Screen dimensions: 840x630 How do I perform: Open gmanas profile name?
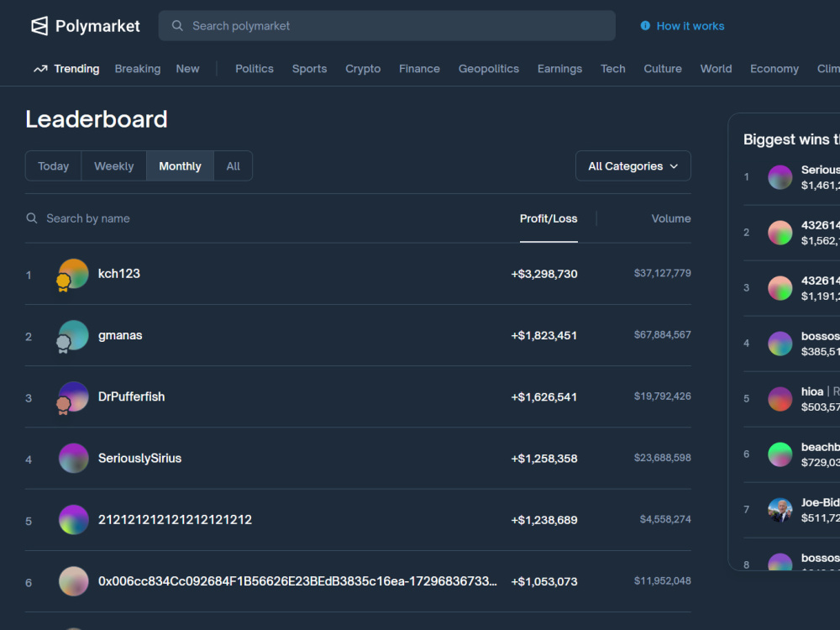pos(120,335)
